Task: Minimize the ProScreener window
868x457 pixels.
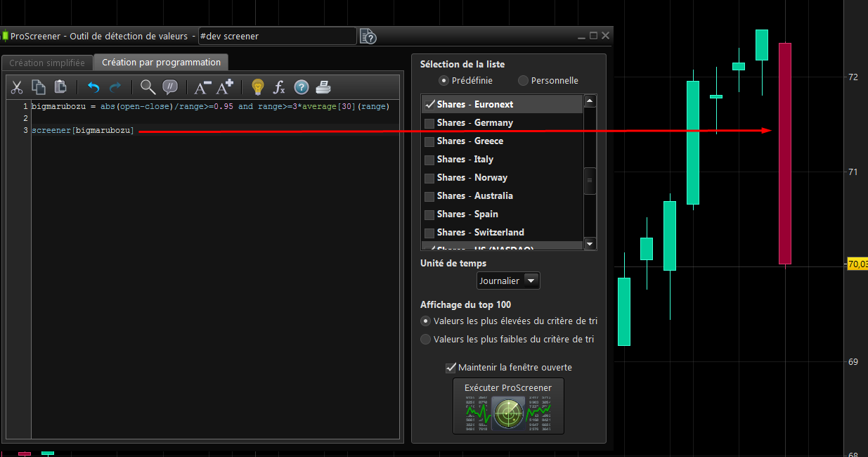Action: point(582,36)
